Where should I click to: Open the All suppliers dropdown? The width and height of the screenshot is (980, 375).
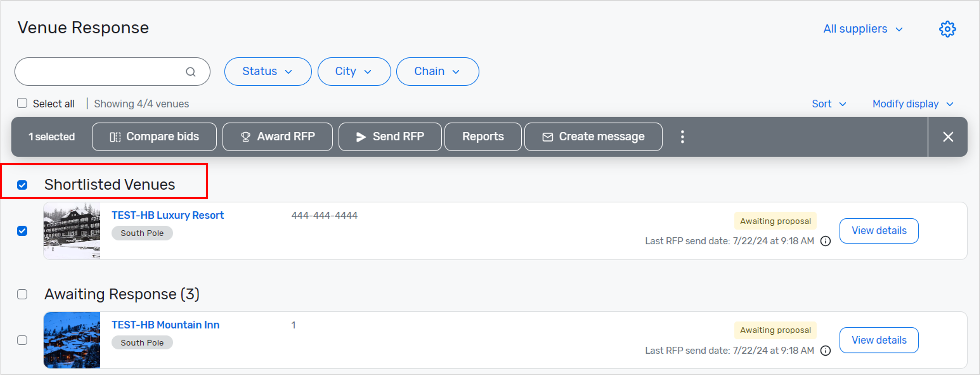tap(862, 29)
